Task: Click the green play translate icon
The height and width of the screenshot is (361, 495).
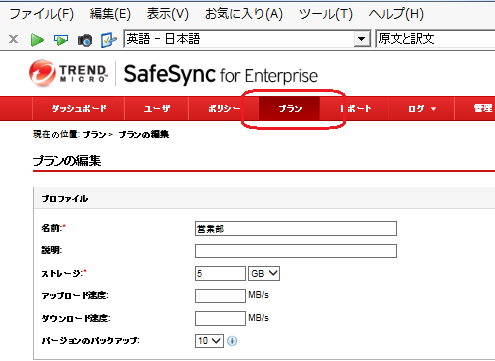Action: [37, 40]
